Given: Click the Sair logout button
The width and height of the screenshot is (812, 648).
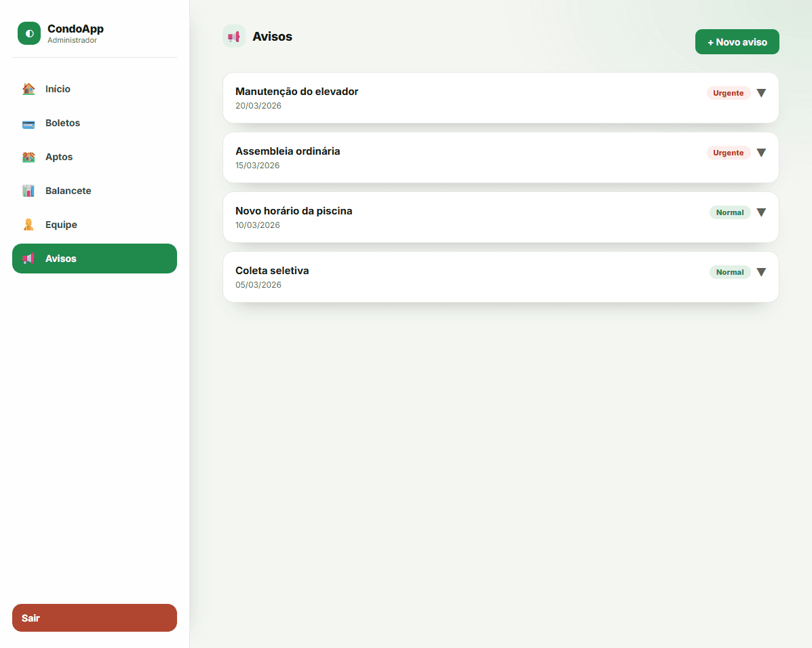Looking at the screenshot, I should (95, 618).
